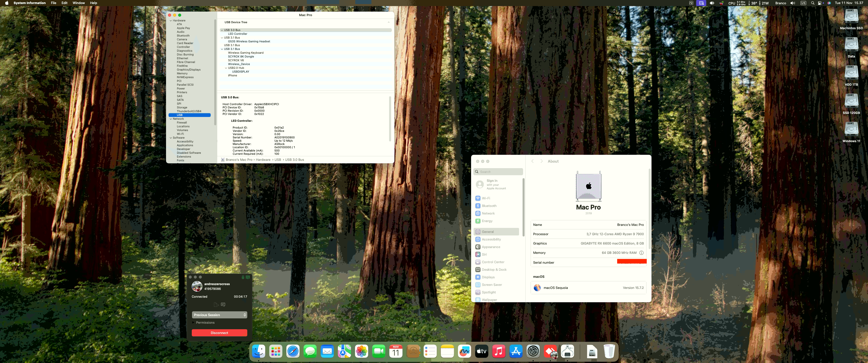Click USB in the bottom path bar

coord(278,160)
